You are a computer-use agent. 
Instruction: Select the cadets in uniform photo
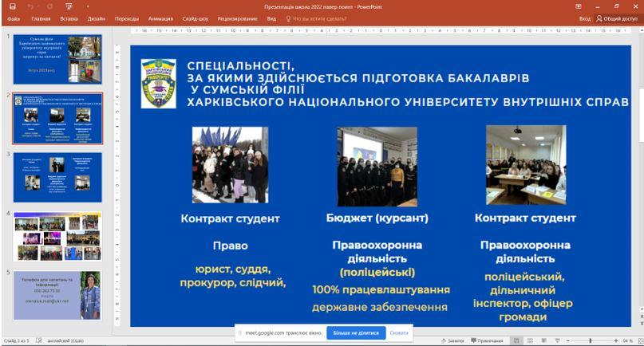pos(377,167)
